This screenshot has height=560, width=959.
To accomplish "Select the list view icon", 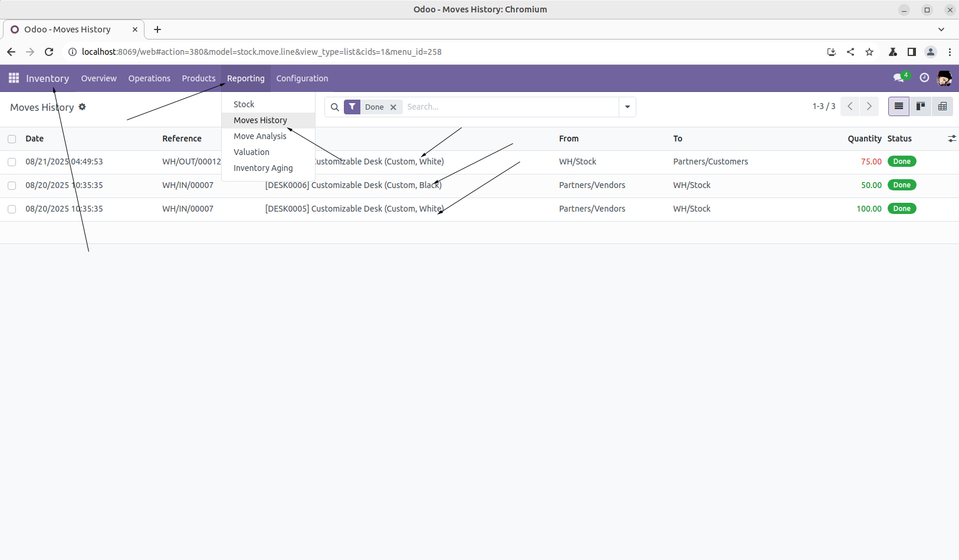I will [x=898, y=107].
